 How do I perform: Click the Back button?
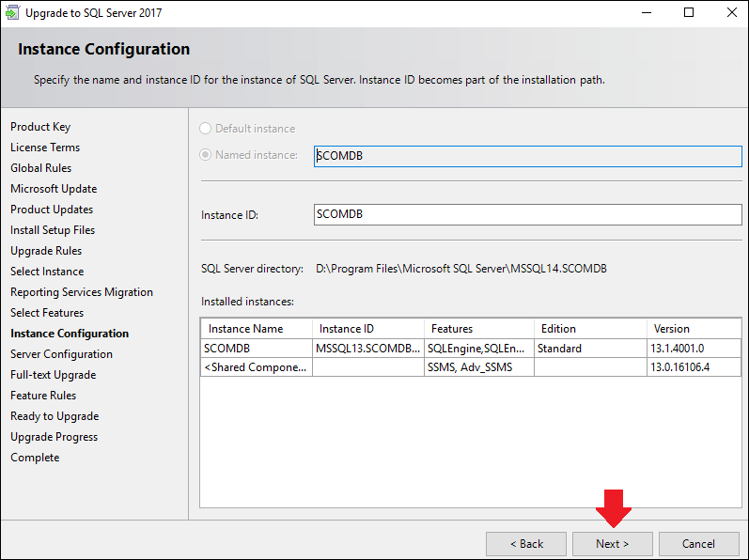click(526, 544)
